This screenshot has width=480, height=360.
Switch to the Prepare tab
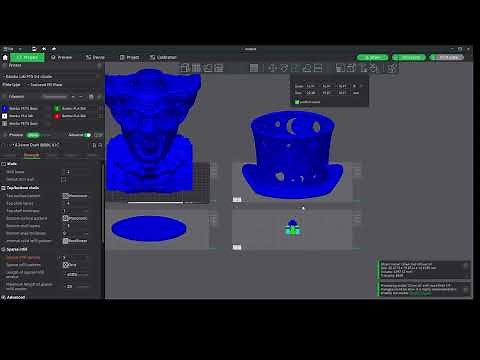pos(27,57)
